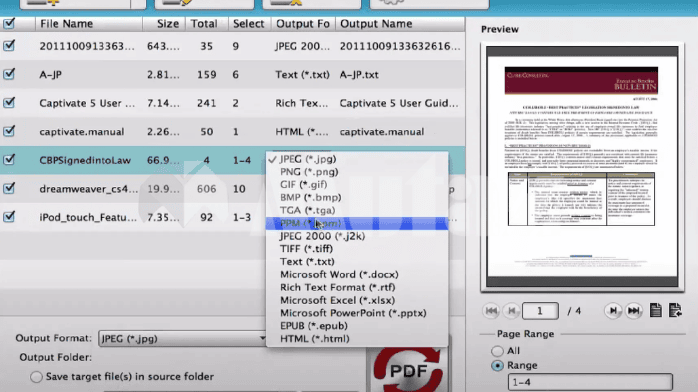Viewport: 698px width, 392px height.
Task: Select the Range radio button
Action: point(497,366)
